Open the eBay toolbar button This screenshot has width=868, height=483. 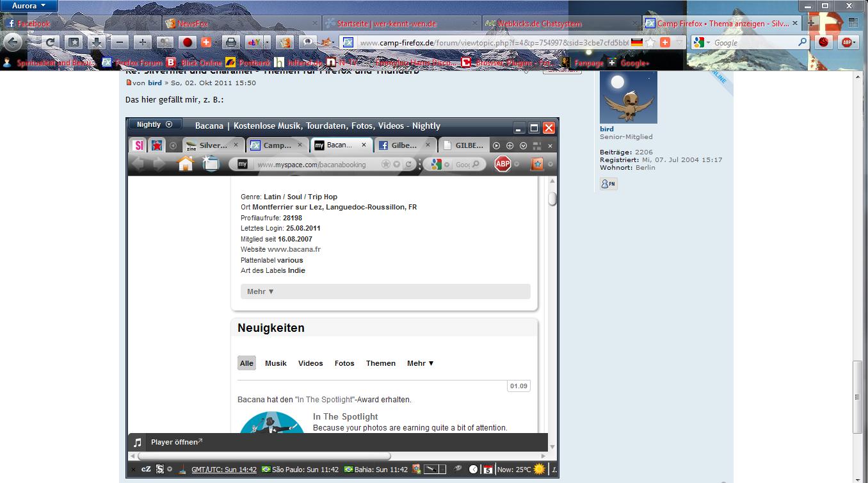click(x=253, y=42)
